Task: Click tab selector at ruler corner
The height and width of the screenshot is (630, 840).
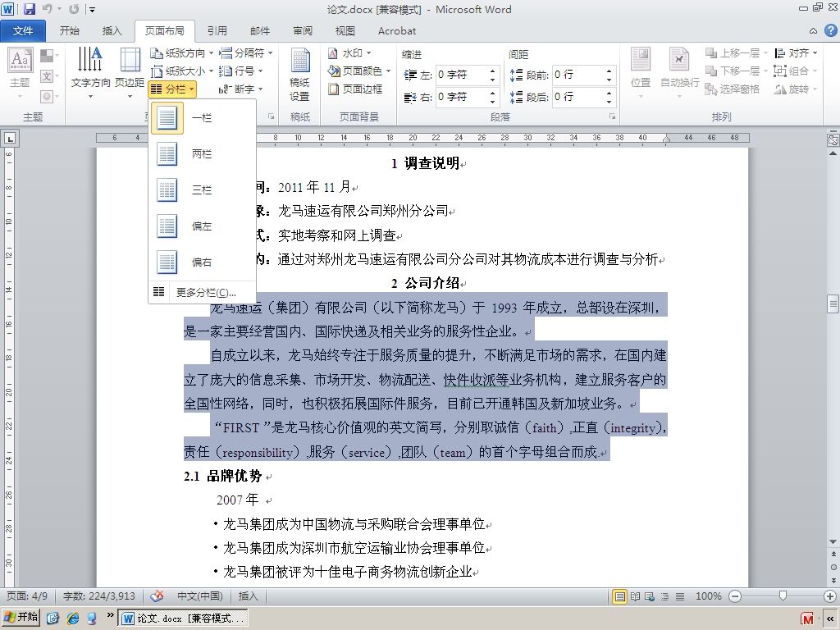Action: pyautogui.click(x=10, y=139)
